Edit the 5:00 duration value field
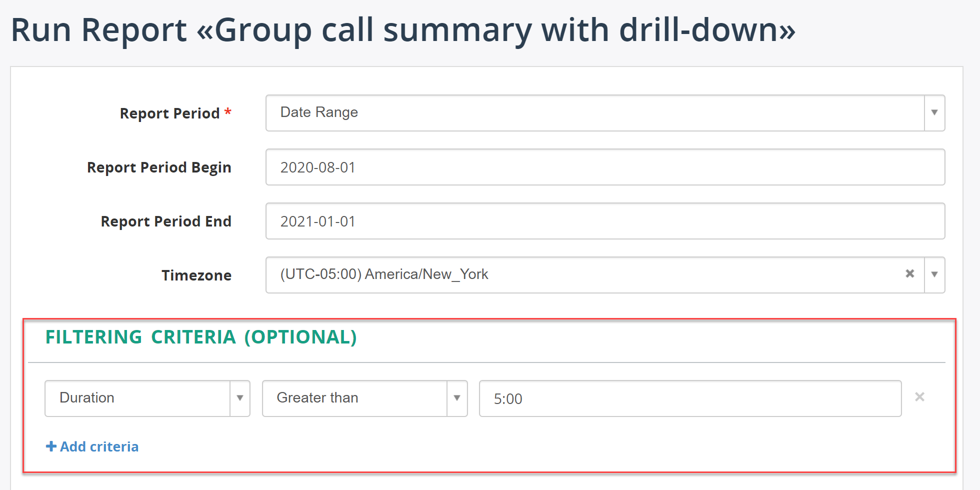980x490 pixels. coord(690,398)
